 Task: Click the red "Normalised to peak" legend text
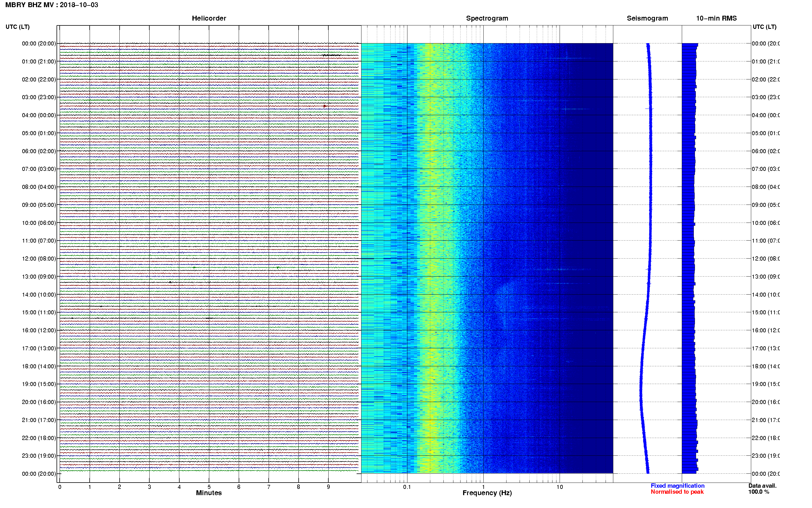(x=677, y=492)
